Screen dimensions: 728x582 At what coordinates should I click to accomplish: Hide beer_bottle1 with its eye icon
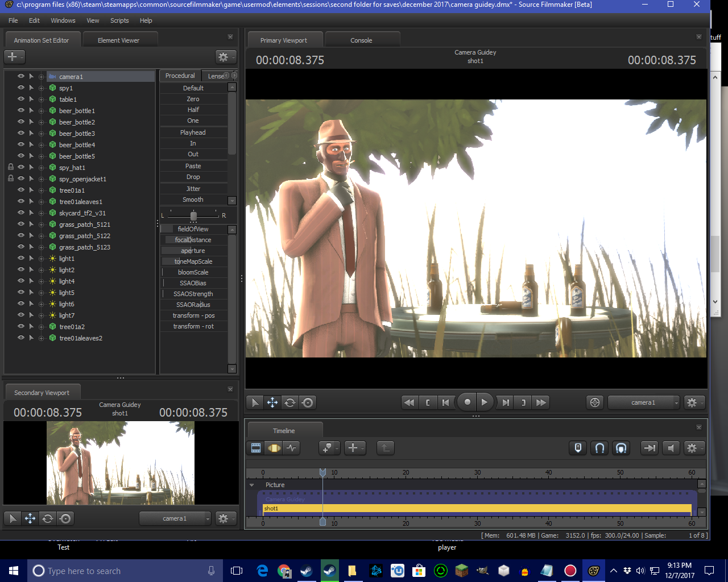tap(21, 110)
